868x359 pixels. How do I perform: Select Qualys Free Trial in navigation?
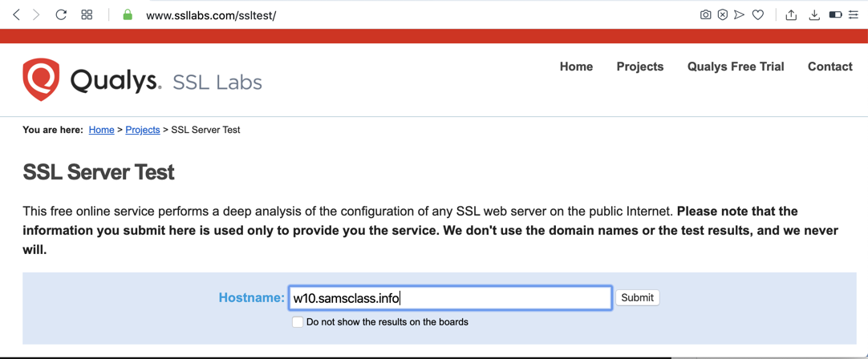tap(735, 67)
